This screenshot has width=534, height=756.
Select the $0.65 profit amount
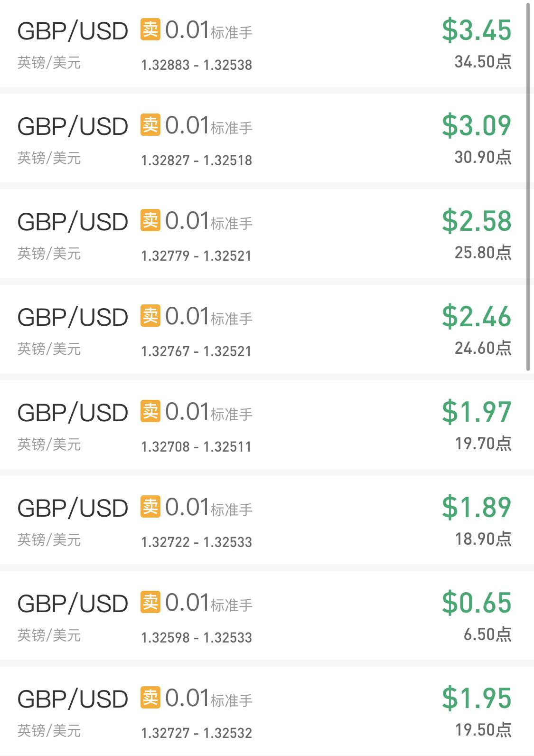click(477, 603)
